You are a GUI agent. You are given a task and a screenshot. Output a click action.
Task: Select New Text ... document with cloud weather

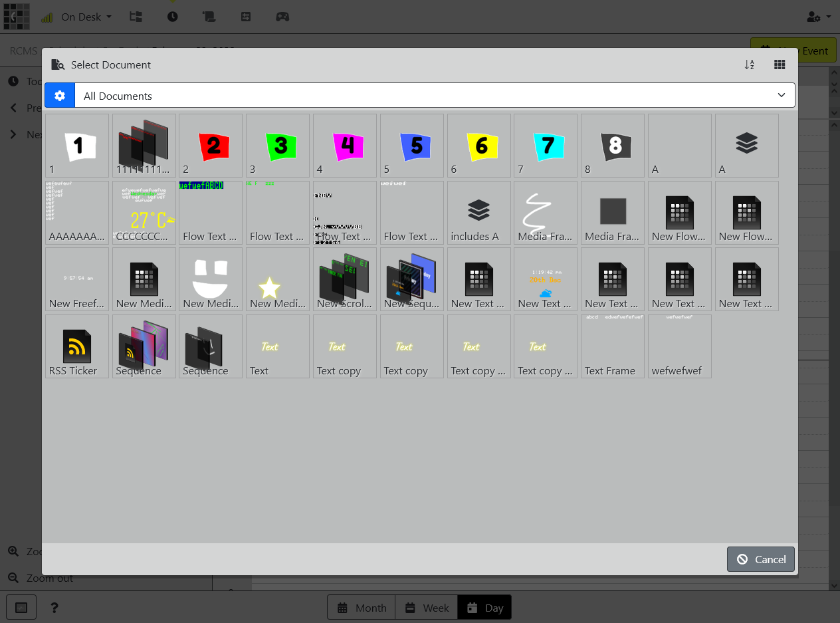546,280
